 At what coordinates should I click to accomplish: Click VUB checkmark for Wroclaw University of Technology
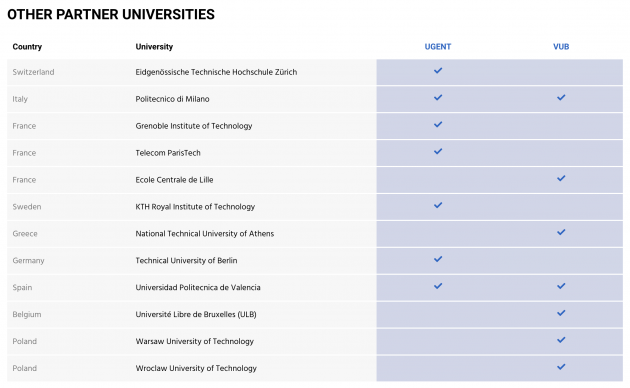pos(561,367)
